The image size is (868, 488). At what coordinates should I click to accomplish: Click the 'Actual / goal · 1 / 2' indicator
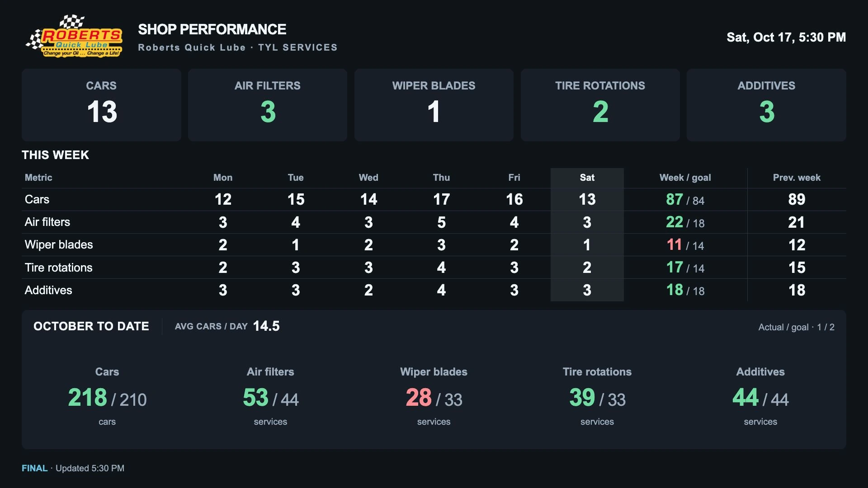[797, 327]
